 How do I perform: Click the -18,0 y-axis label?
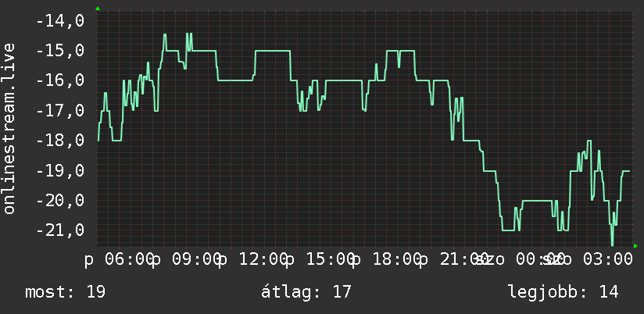(x=60, y=141)
